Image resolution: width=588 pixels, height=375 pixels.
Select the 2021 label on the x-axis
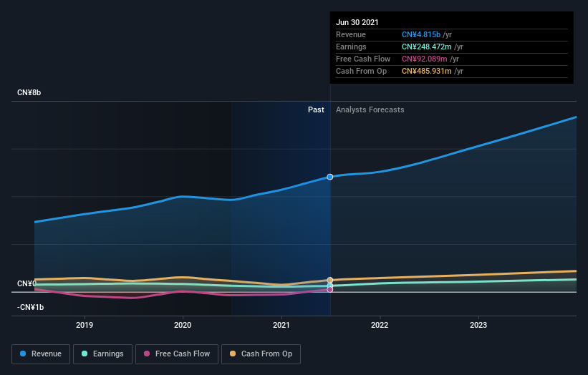click(x=281, y=325)
